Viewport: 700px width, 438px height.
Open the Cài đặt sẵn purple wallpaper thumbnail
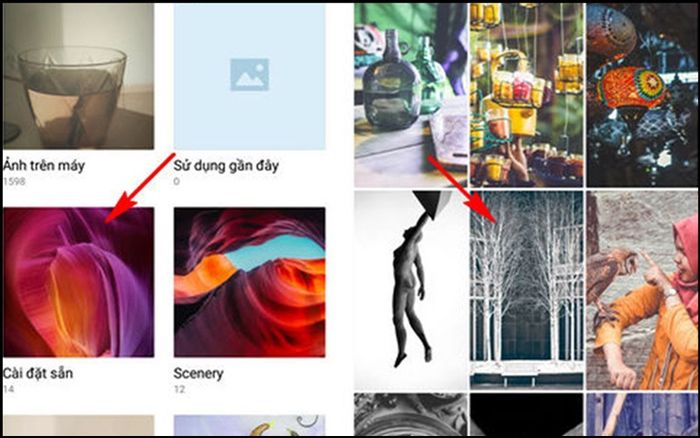[79, 282]
